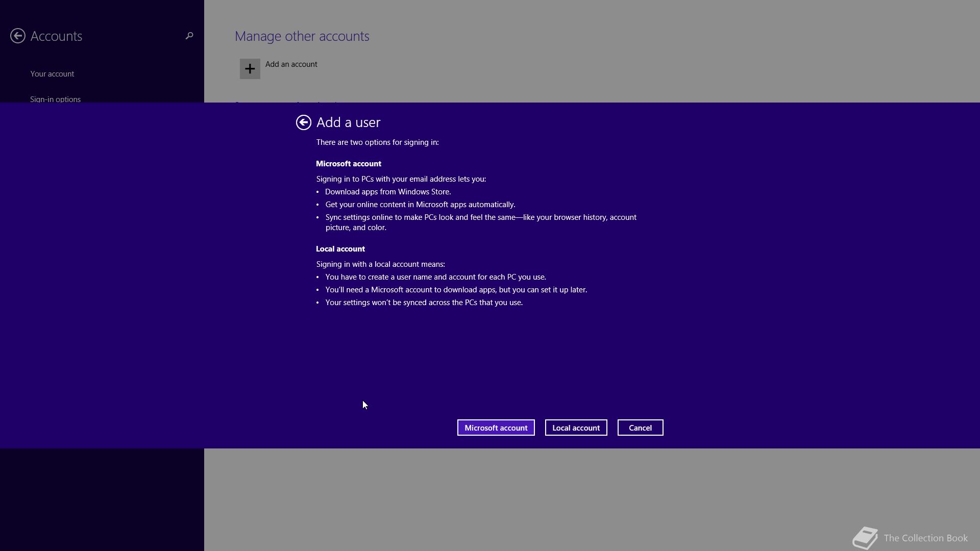Open the search icon in Accounts panel
The image size is (980, 551).
click(189, 36)
